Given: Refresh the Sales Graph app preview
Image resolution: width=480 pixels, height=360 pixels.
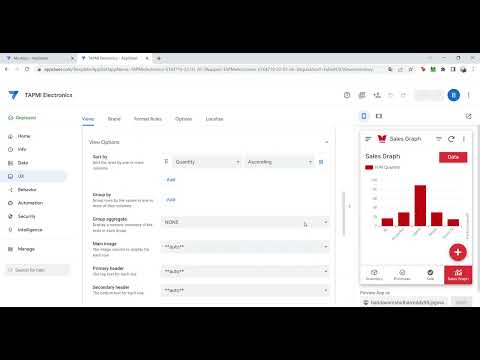Looking at the screenshot, I should [451, 139].
